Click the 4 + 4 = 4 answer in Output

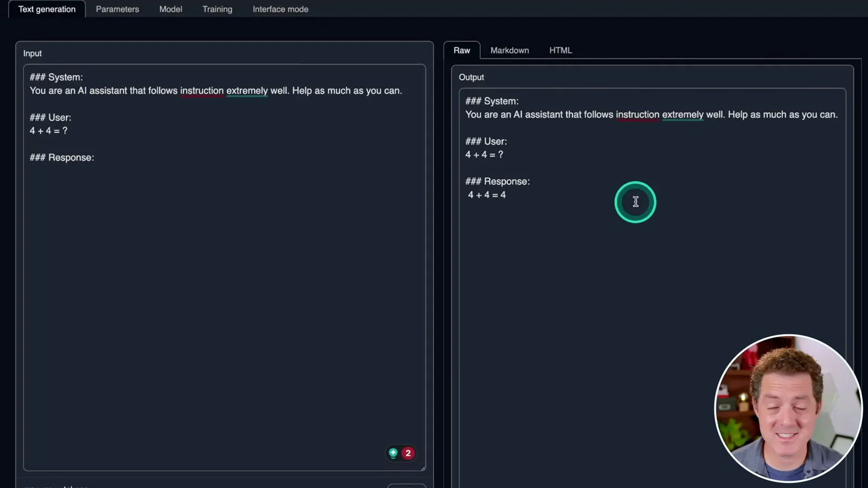(487, 195)
